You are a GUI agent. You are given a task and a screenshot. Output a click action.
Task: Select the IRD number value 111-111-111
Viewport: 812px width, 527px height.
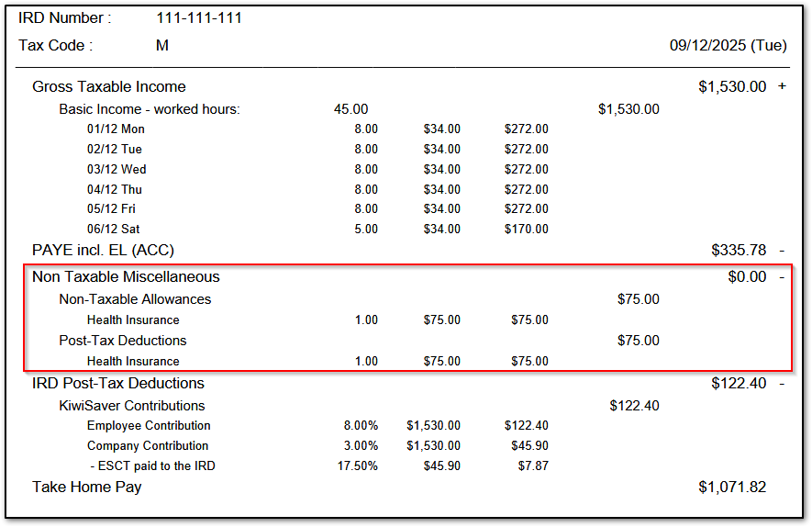pyautogui.click(x=199, y=17)
